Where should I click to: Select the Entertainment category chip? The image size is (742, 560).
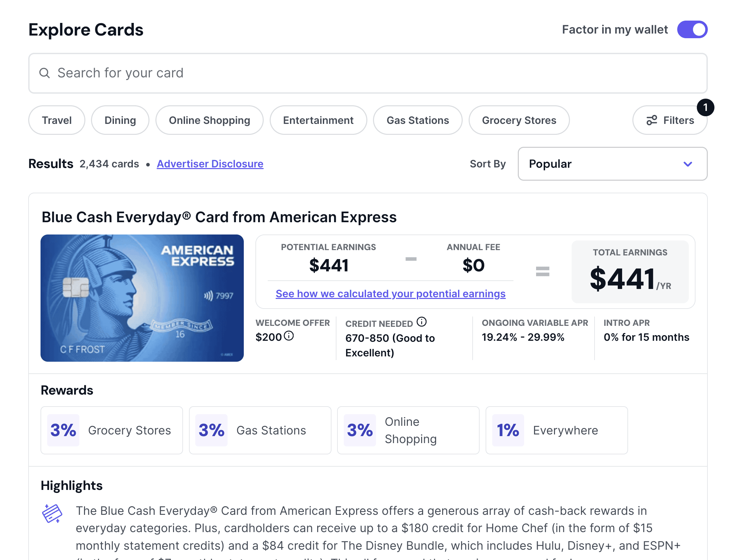click(x=318, y=120)
